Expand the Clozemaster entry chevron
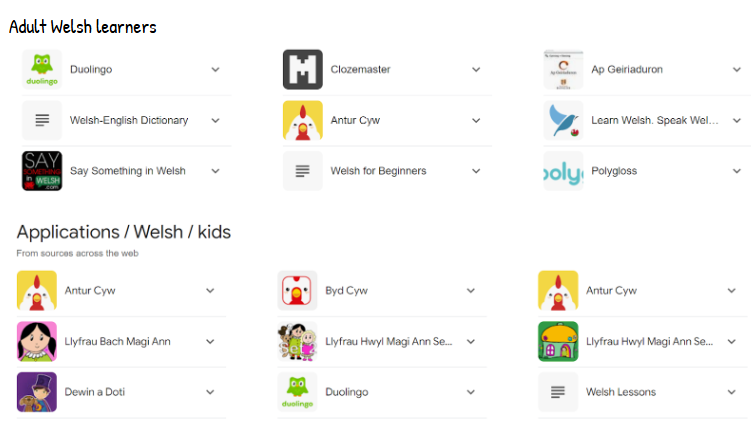This screenshot has width=751, height=433. coord(476,69)
